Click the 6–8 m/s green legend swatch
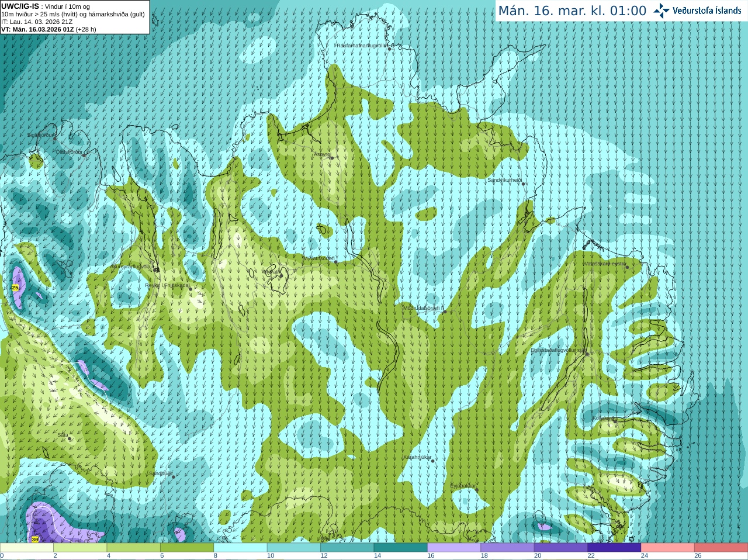The image size is (748, 560). point(187,548)
